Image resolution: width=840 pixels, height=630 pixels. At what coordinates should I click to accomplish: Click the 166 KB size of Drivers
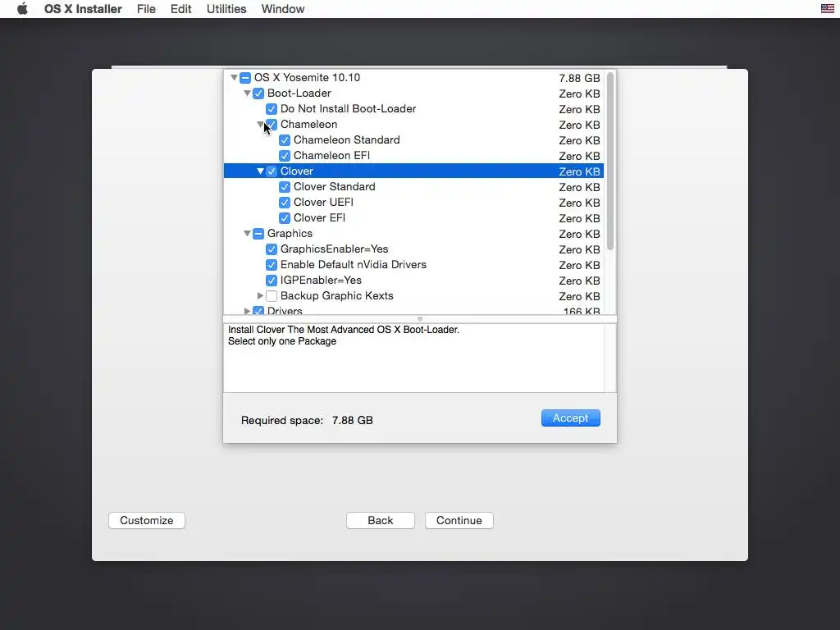click(x=582, y=311)
